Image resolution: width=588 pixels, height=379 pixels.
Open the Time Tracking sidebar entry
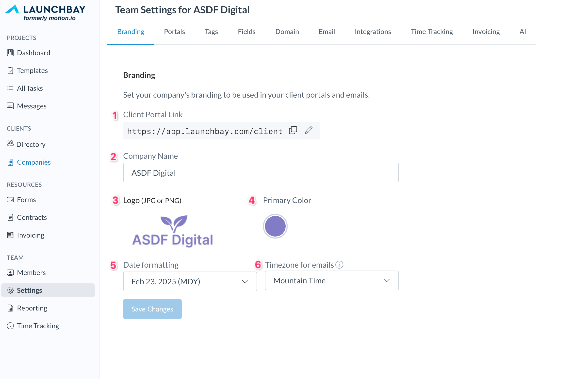coord(38,326)
